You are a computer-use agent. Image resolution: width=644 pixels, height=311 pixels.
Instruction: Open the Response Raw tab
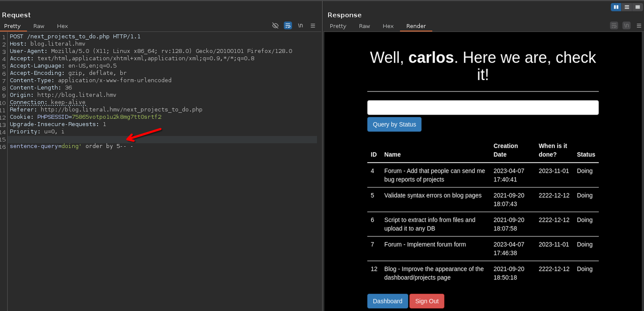[x=364, y=26]
